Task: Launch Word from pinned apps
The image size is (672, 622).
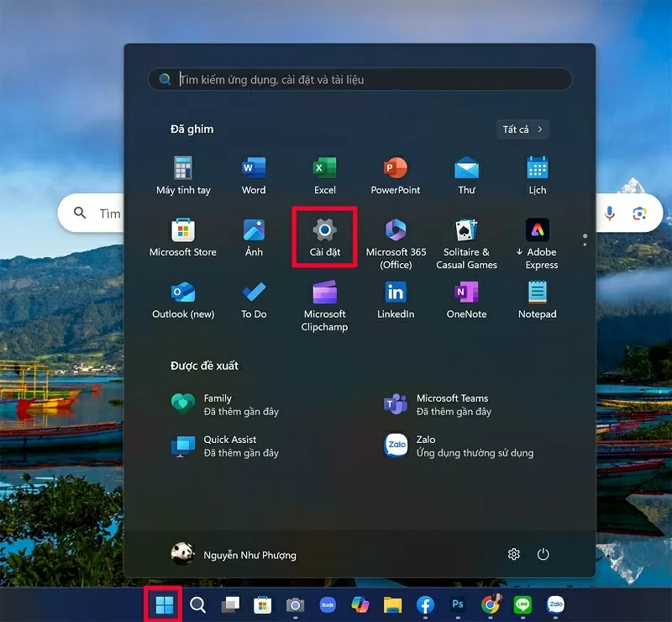Action: click(254, 175)
